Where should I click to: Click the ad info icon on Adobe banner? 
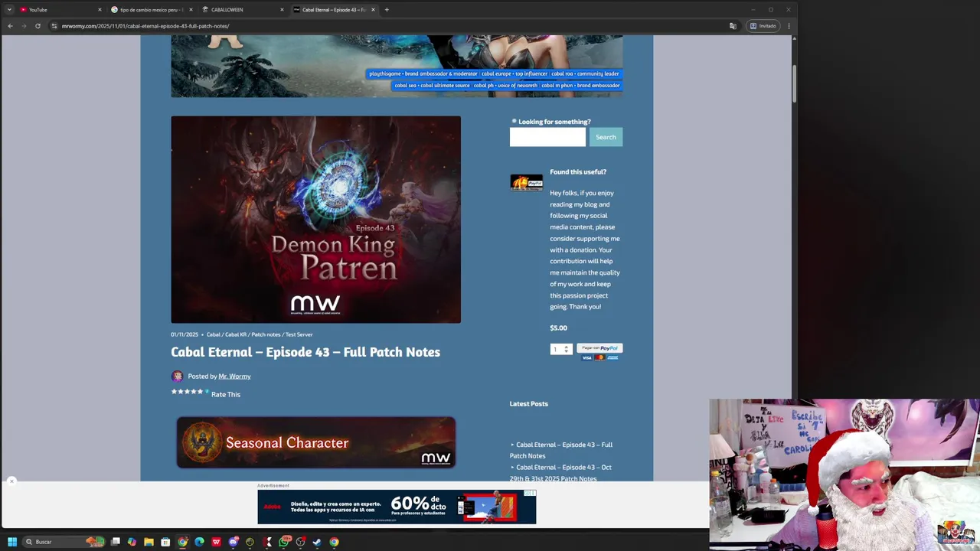tap(528, 494)
